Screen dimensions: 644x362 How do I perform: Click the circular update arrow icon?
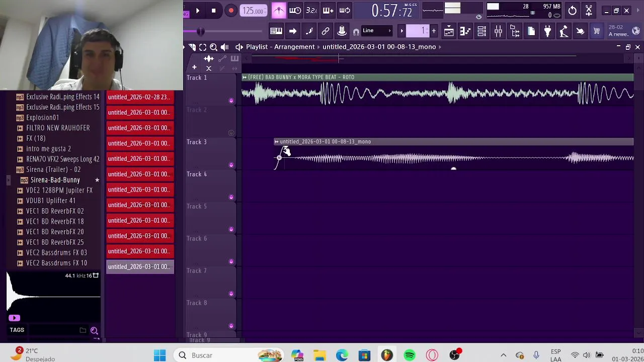point(572,10)
